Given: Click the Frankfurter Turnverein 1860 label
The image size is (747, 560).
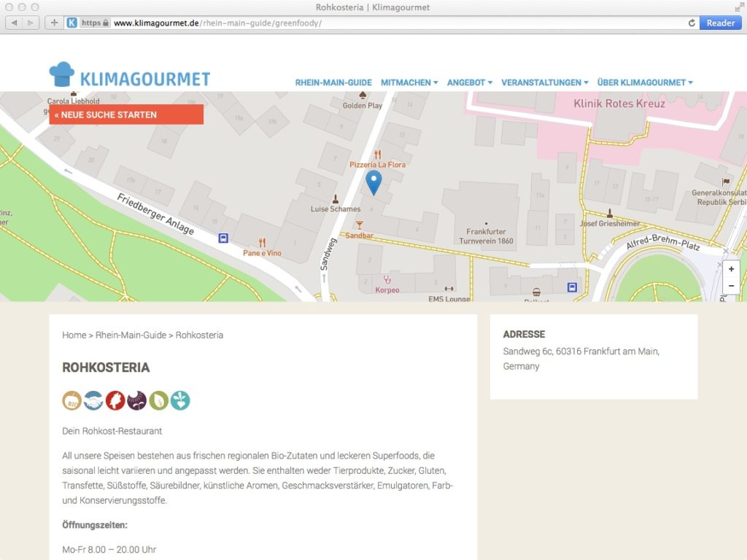Looking at the screenshot, I should click(x=486, y=236).
